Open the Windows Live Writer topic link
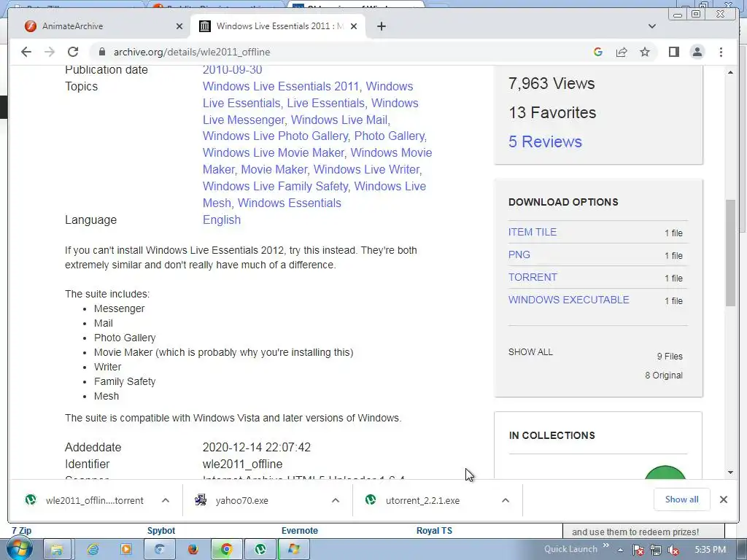This screenshot has width=747, height=560. 366,169
